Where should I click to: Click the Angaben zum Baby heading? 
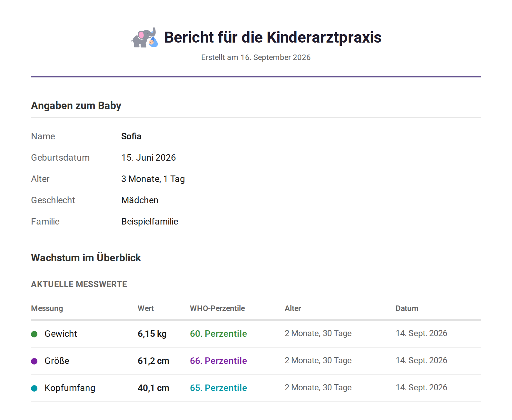(76, 105)
